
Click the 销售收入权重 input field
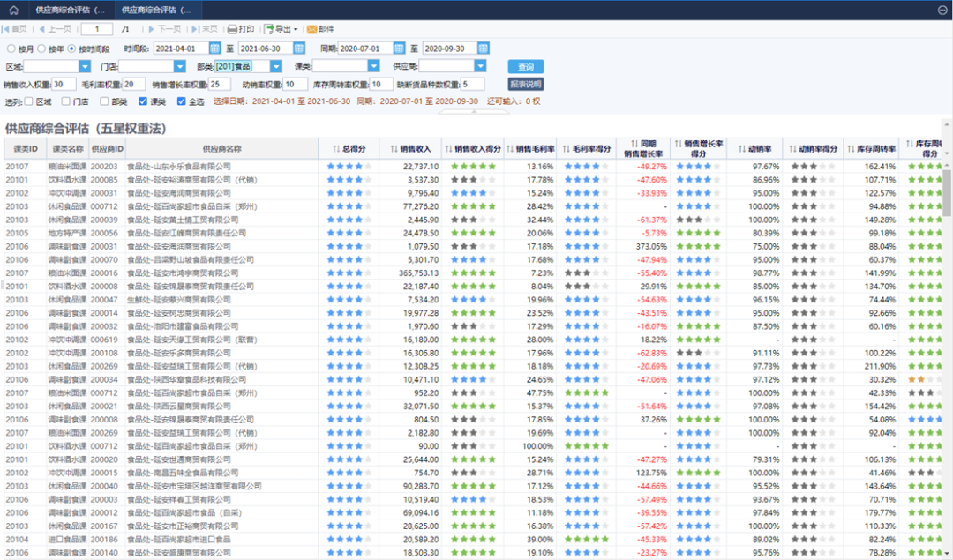click(64, 84)
